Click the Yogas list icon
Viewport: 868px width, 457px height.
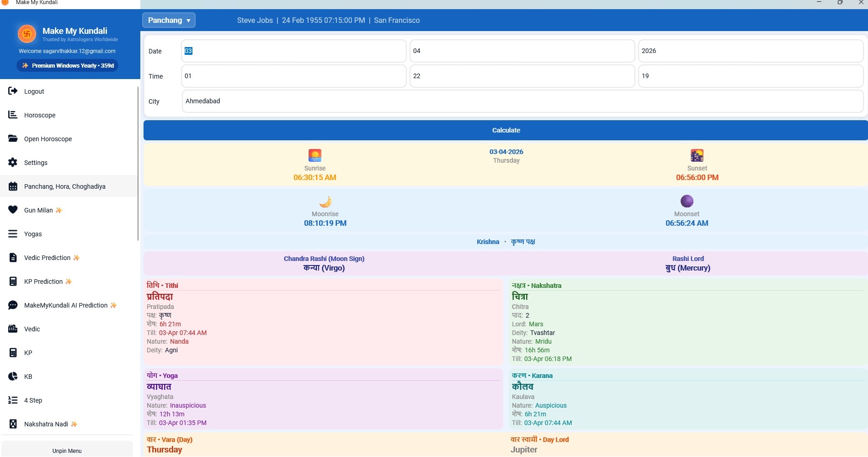(x=13, y=234)
